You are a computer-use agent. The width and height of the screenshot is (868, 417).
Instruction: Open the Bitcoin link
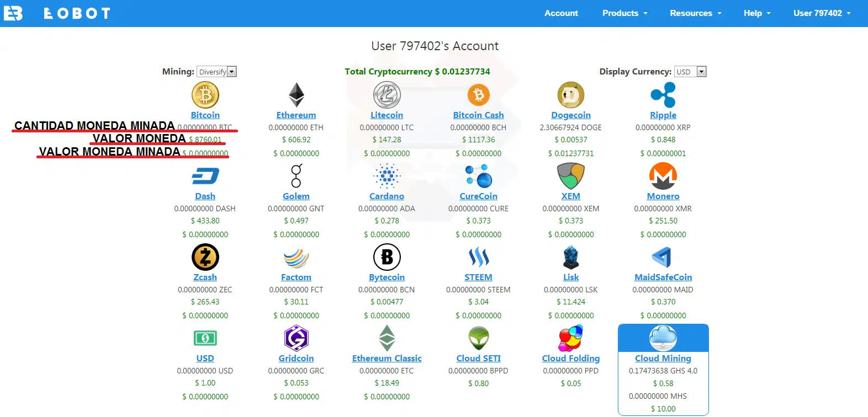pos(205,115)
